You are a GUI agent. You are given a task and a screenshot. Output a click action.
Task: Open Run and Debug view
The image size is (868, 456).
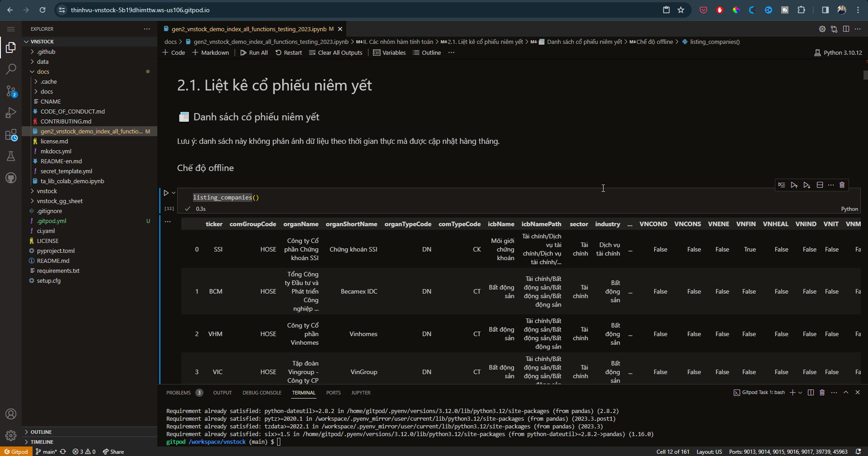[11, 113]
